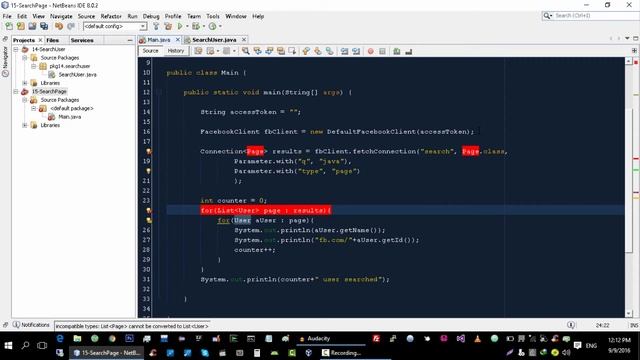Click the Open Project toolbar icon
The width and height of the screenshot is (640, 360).
32,26
